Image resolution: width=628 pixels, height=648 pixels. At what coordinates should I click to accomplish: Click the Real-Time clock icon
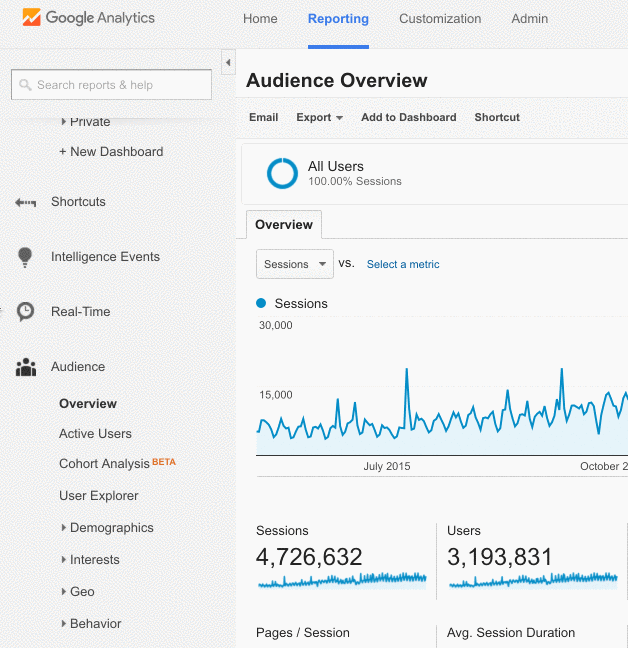[25, 312]
